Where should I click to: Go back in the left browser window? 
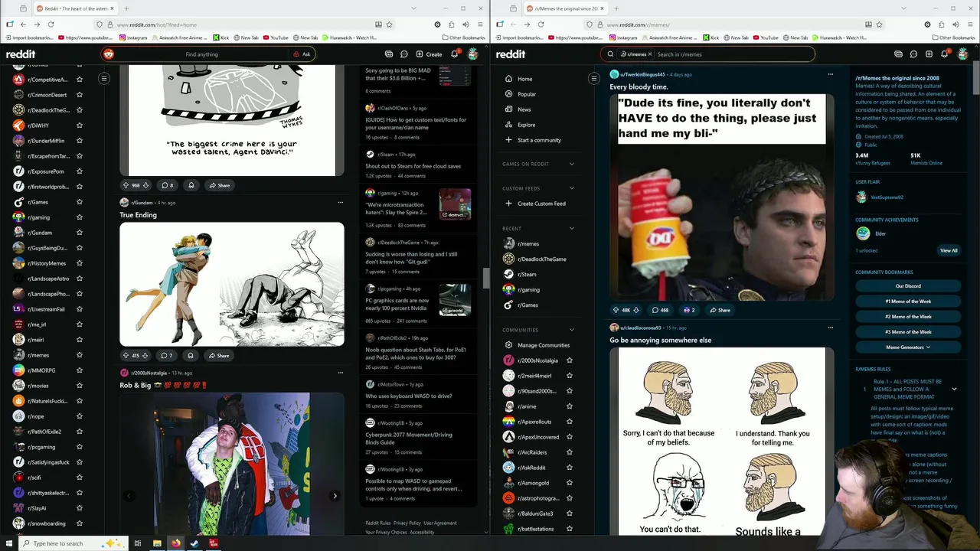[23, 24]
